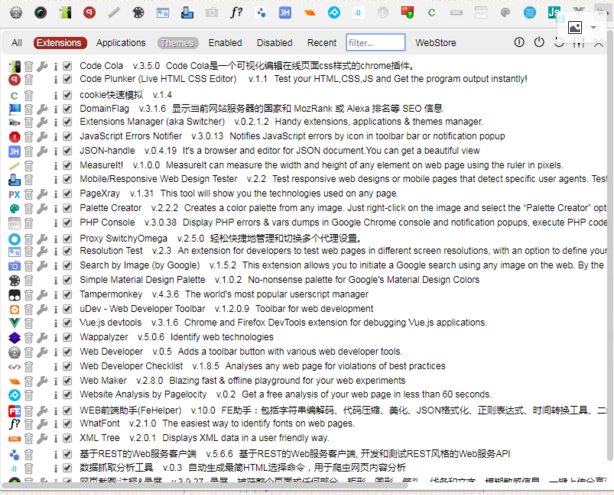Open Web Developer options wrench

click(42, 352)
